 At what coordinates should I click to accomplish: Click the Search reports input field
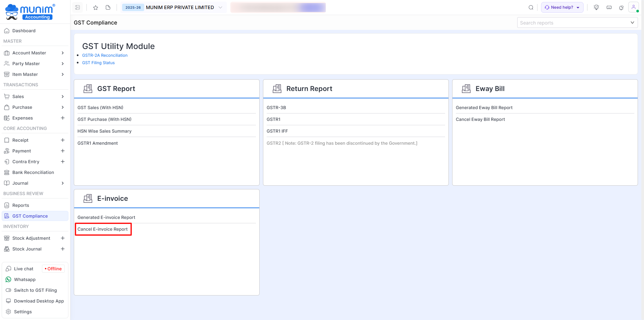tap(574, 23)
